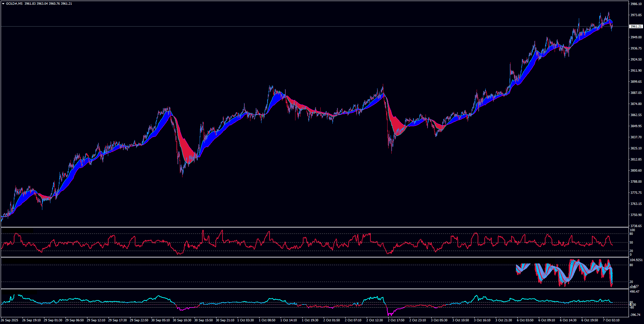Click the 3986.10 price scale label
The width and height of the screenshot is (644, 324).
(x=636, y=4)
